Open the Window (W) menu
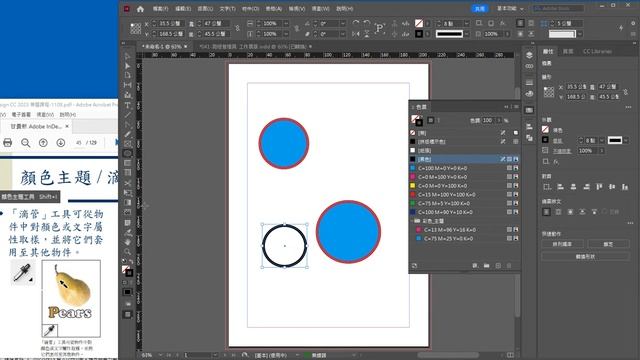The height and width of the screenshot is (360, 640). [x=320, y=9]
